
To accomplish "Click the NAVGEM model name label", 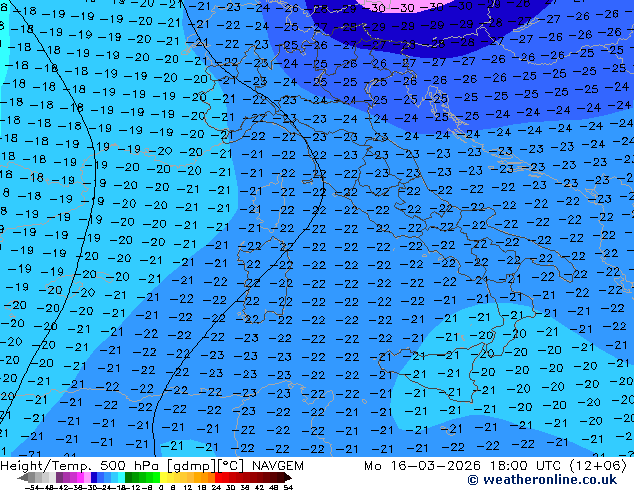I will (278, 465).
